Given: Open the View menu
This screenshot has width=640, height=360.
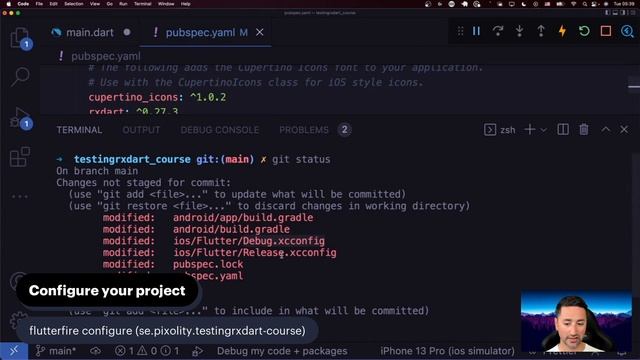Looking at the screenshot, I should (x=95, y=4).
